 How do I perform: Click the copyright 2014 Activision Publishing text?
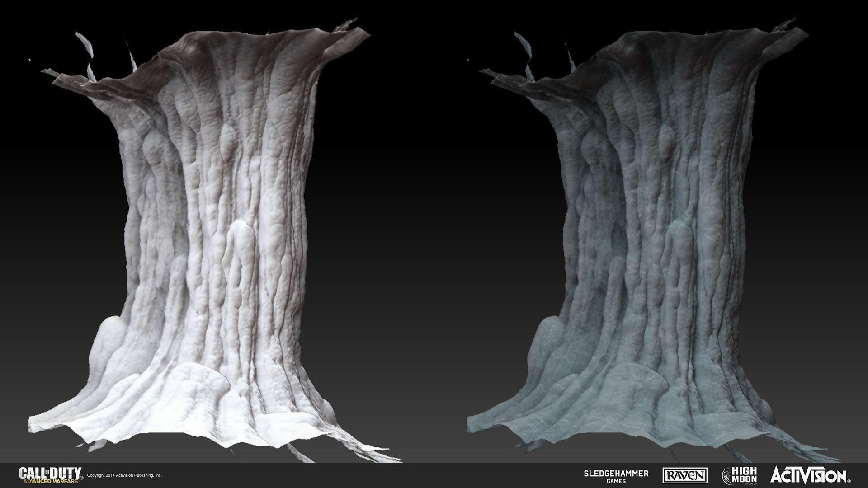click(x=124, y=475)
